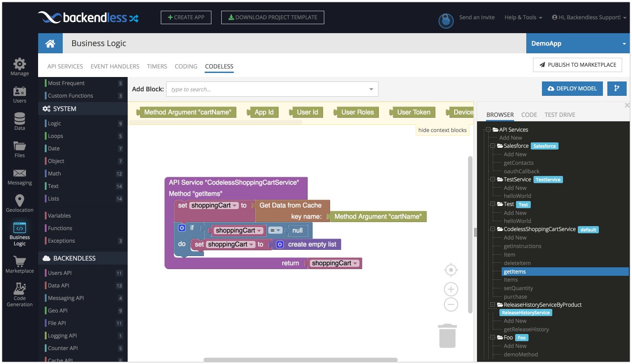Screen dimensions: 632x364
Task: Zoom in the canvas with plus icon
Action: click(451, 289)
